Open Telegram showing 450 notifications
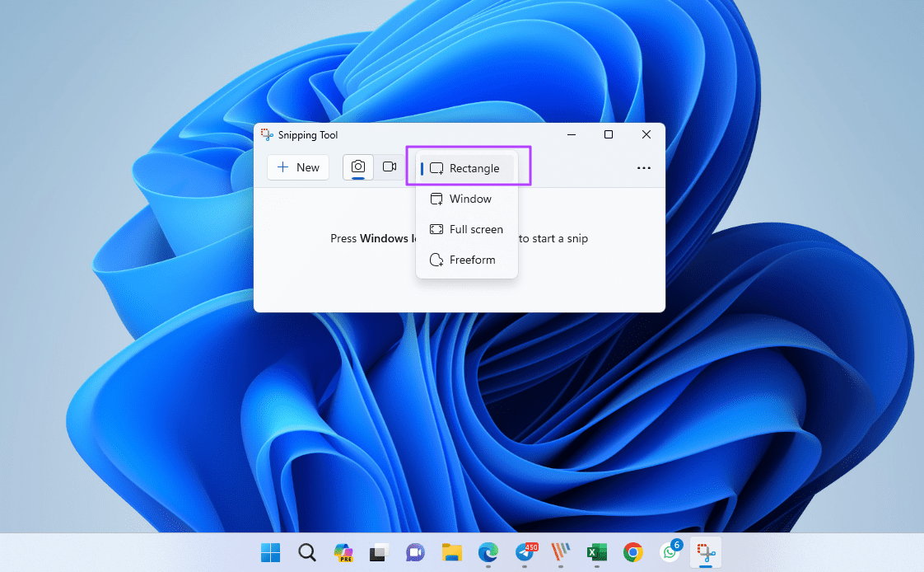This screenshot has width=924, height=572. (x=526, y=552)
